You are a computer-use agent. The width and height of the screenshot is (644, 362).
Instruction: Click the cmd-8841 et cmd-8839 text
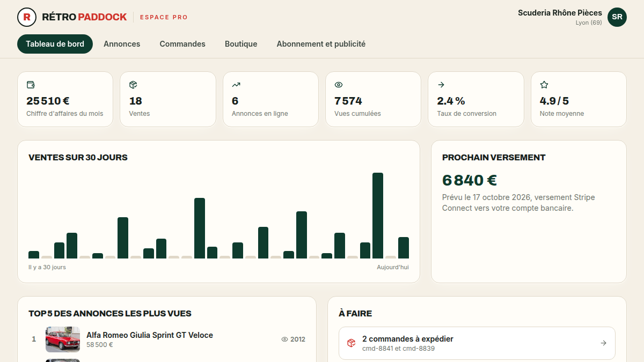click(398, 349)
